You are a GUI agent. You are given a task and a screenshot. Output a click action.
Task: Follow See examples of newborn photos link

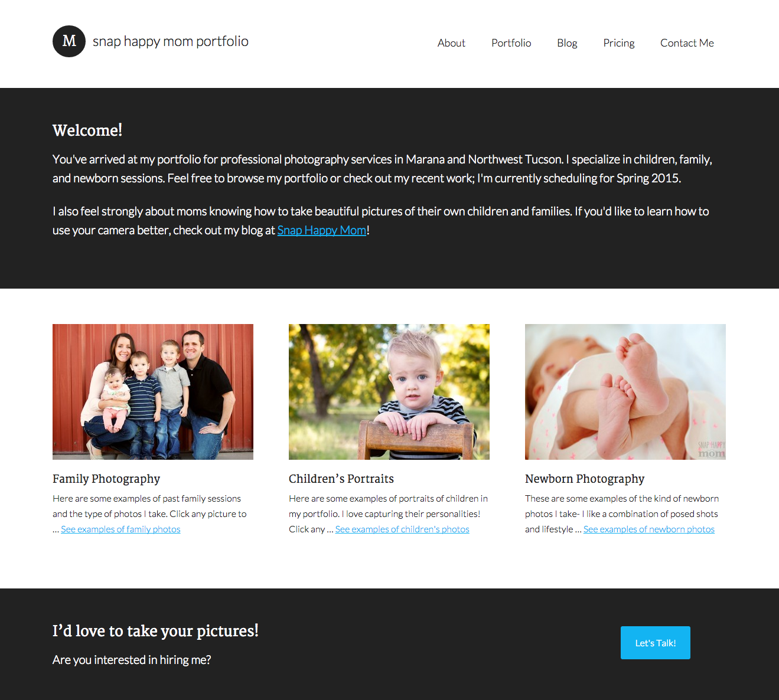click(x=649, y=529)
